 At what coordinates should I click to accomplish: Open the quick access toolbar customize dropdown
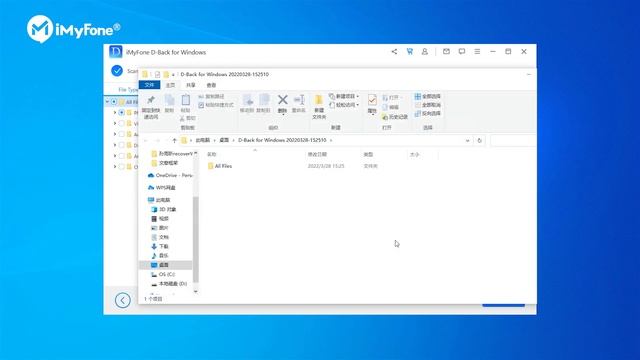(x=173, y=75)
